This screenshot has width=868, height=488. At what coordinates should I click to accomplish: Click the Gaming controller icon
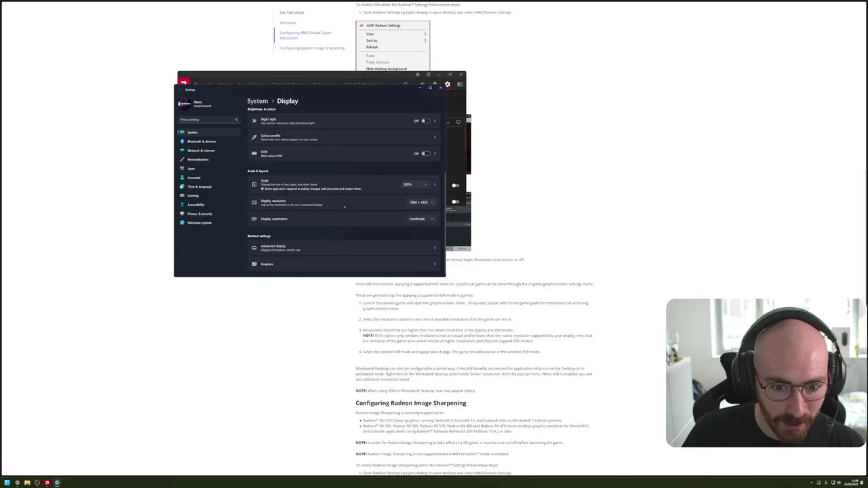(x=182, y=195)
